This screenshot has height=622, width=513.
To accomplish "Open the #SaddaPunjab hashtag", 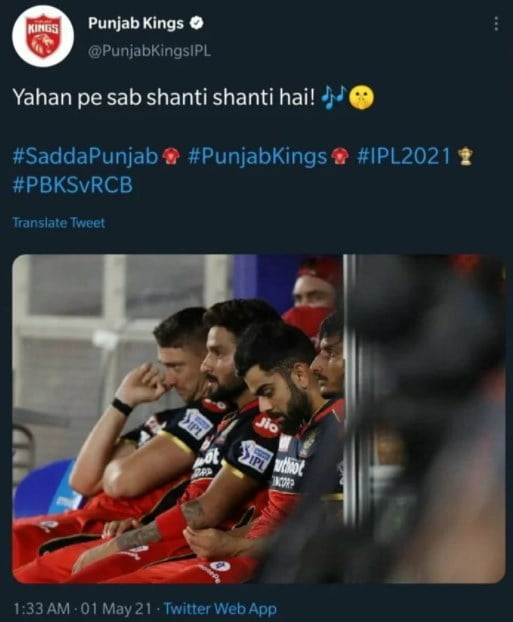I will point(85,156).
